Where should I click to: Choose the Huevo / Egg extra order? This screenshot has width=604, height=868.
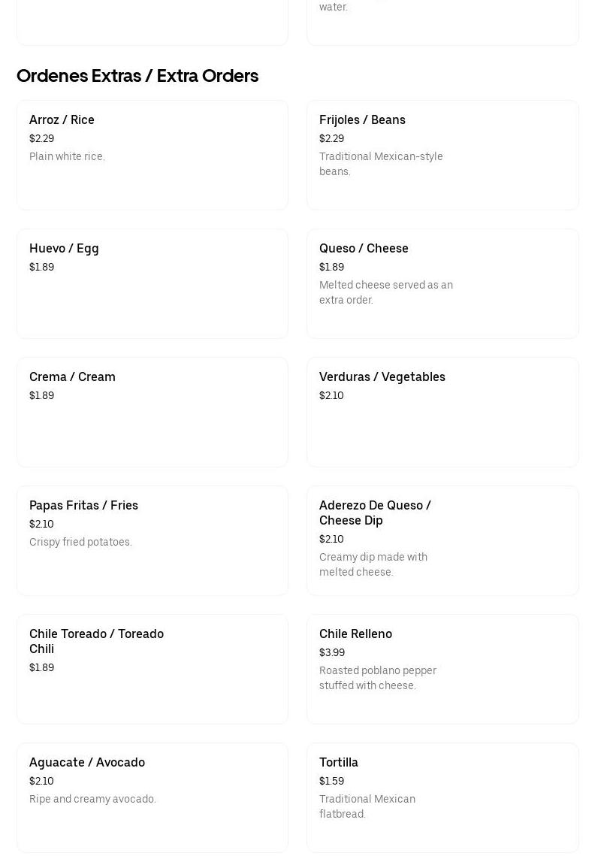pyautogui.click(x=153, y=283)
